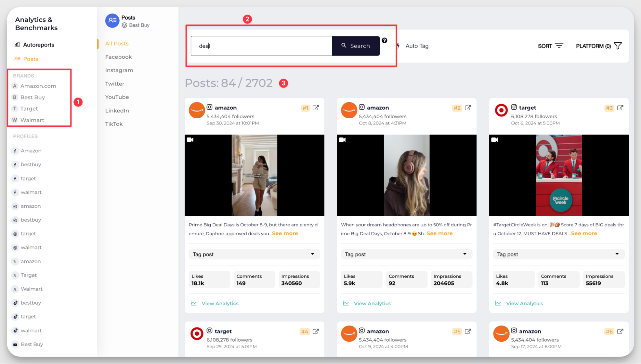Click the target logo avatar on post #3
This screenshot has width=641, height=364.
coord(501,110)
